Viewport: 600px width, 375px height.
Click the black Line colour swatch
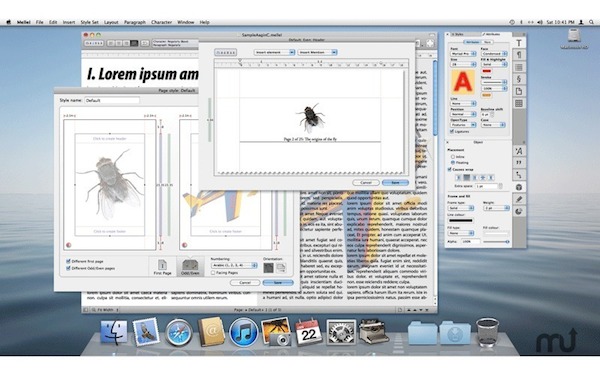coord(460,220)
